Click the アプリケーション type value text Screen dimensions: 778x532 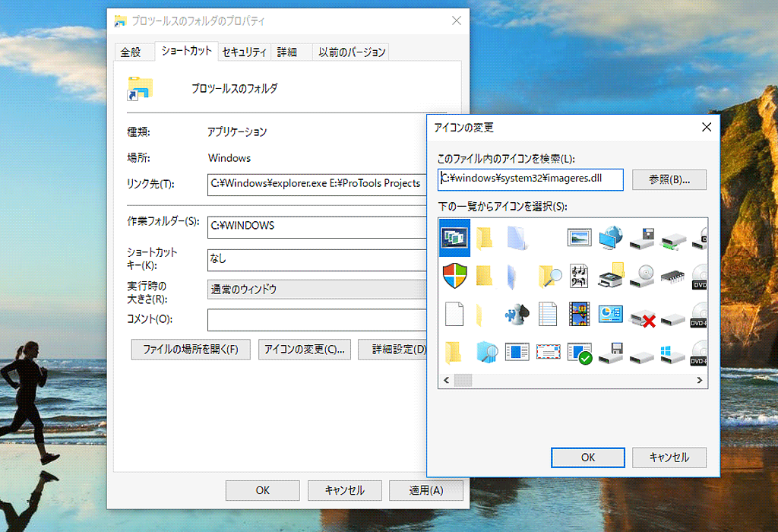pos(237,132)
